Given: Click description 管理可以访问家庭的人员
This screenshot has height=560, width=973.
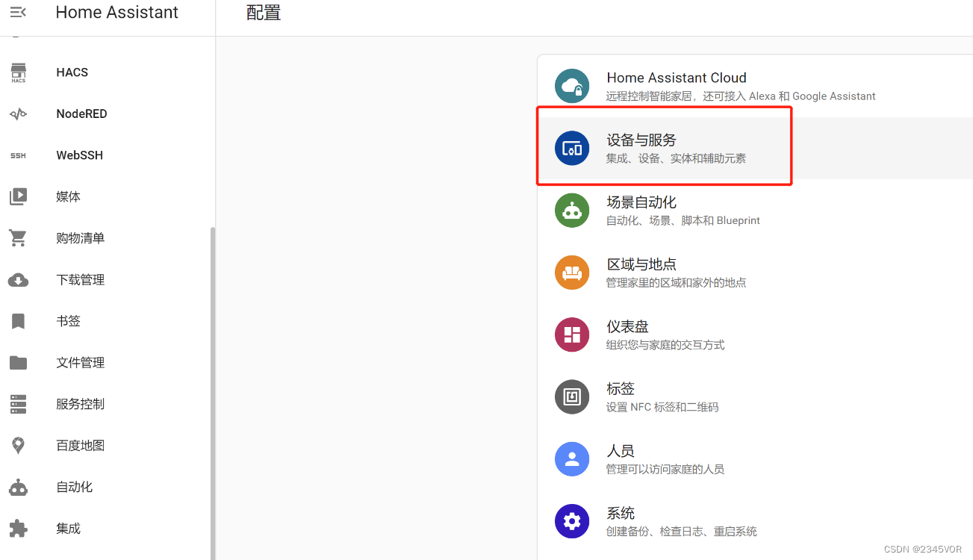Looking at the screenshot, I should 665,469.
